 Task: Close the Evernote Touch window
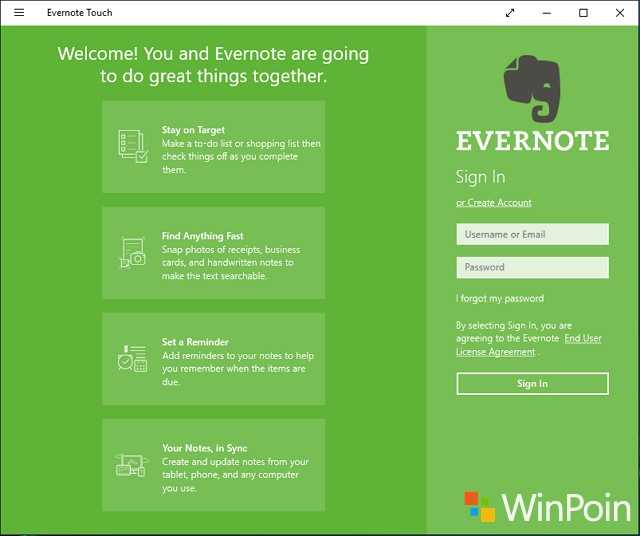620,13
